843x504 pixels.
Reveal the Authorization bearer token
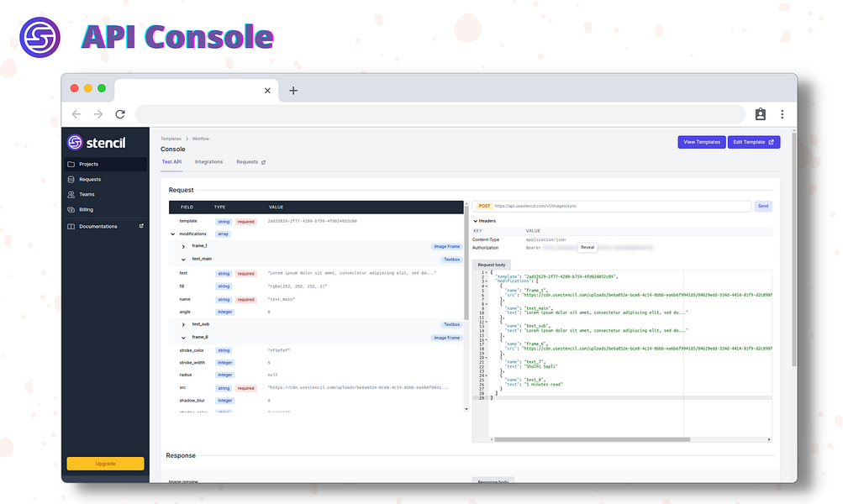pos(587,247)
